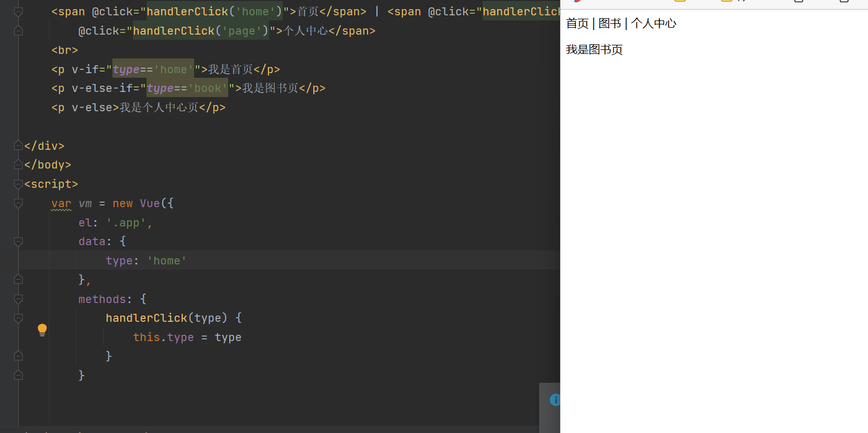This screenshot has width=868, height=433.
Task: Collapse fold marker on 'var vm = new Vue({' line
Action: coord(18,203)
